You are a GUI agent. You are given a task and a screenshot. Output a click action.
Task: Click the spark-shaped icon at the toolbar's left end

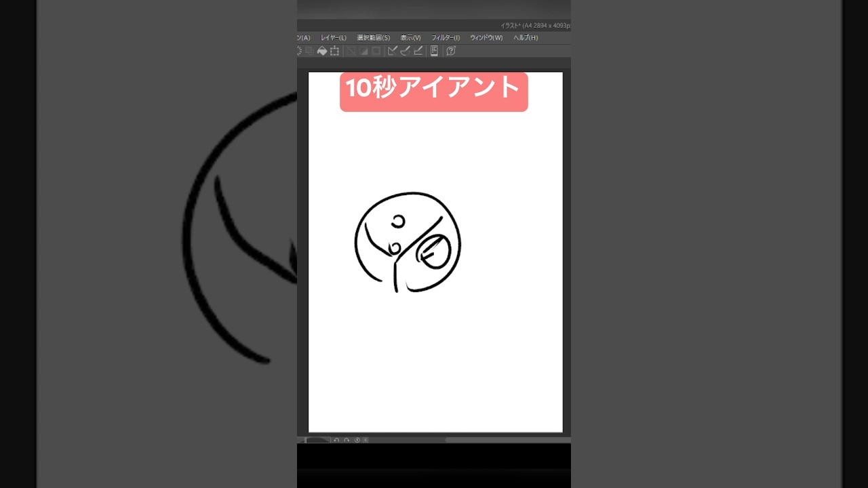(298, 51)
